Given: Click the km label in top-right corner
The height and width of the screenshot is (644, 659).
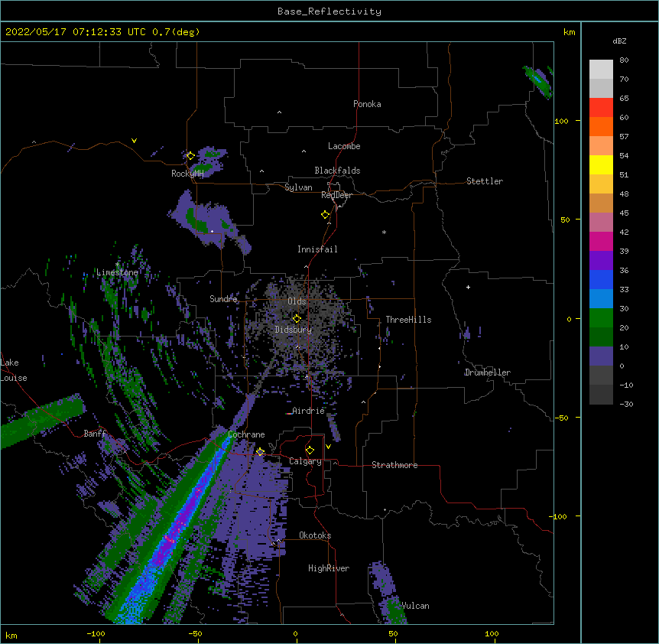Looking at the screenshot, I should [x=569, y=32].
